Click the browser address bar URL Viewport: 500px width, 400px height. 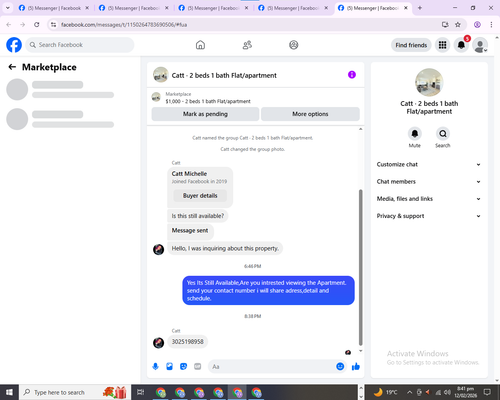point(124,25)
